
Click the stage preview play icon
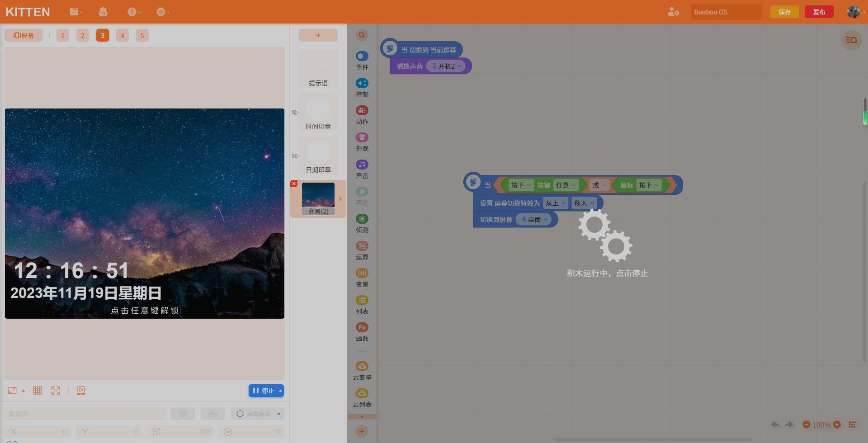point(81,391)
